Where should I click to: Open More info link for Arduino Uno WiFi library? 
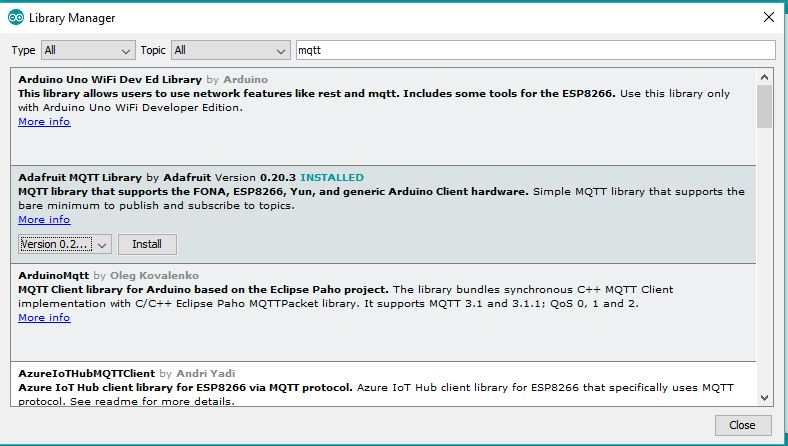pyautogui.click(x=44, y=122)
